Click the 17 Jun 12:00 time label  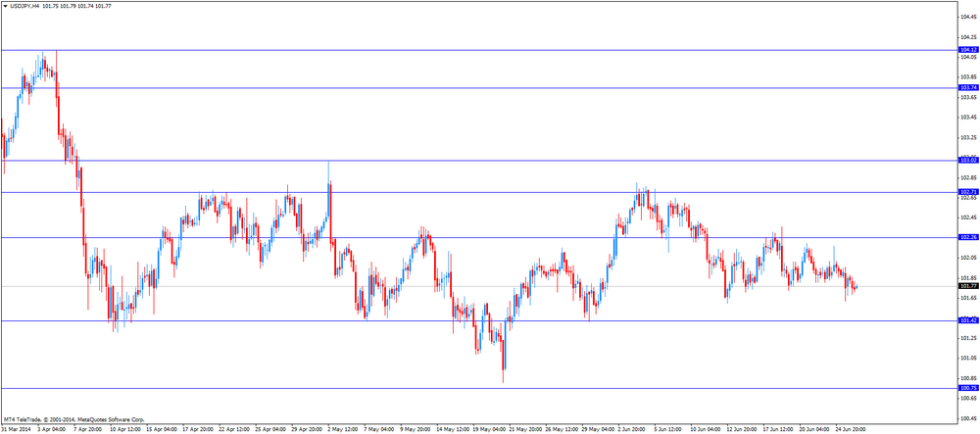coord(777,430)
